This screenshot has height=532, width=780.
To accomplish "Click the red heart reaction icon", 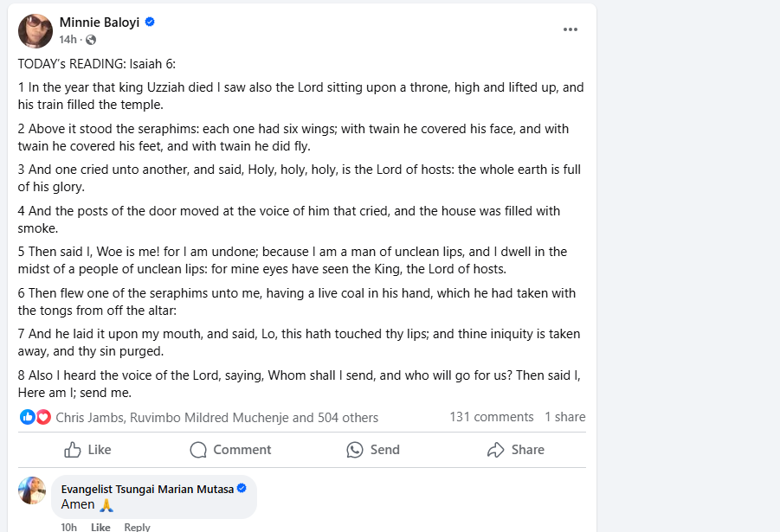I will (42, 417).
